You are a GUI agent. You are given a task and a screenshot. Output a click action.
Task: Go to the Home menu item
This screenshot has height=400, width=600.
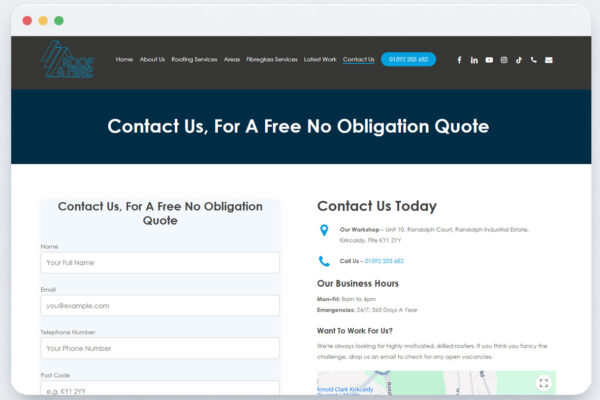point(124,60)
